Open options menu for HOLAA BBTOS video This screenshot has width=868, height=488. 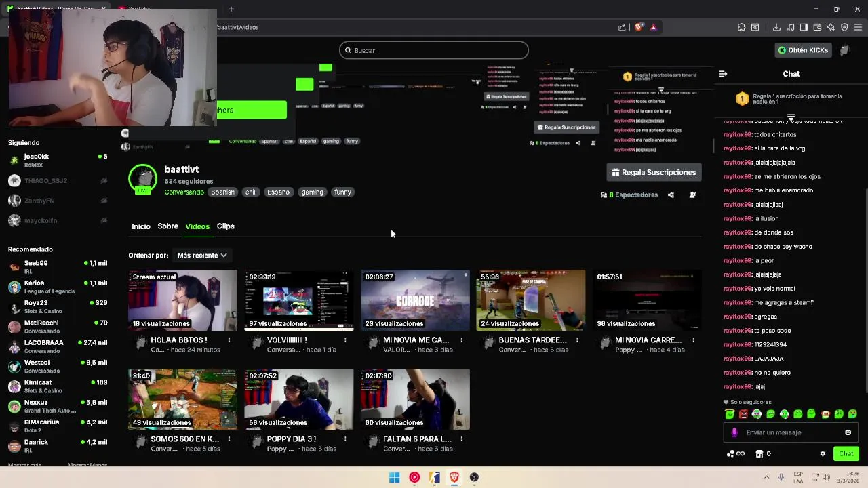pos(229,340)
